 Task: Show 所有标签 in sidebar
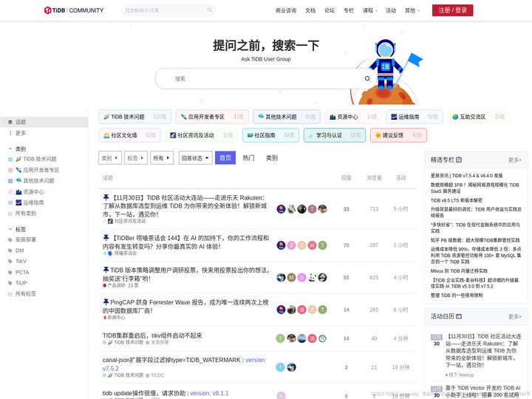pyautogui.click(x=22, y=294)
